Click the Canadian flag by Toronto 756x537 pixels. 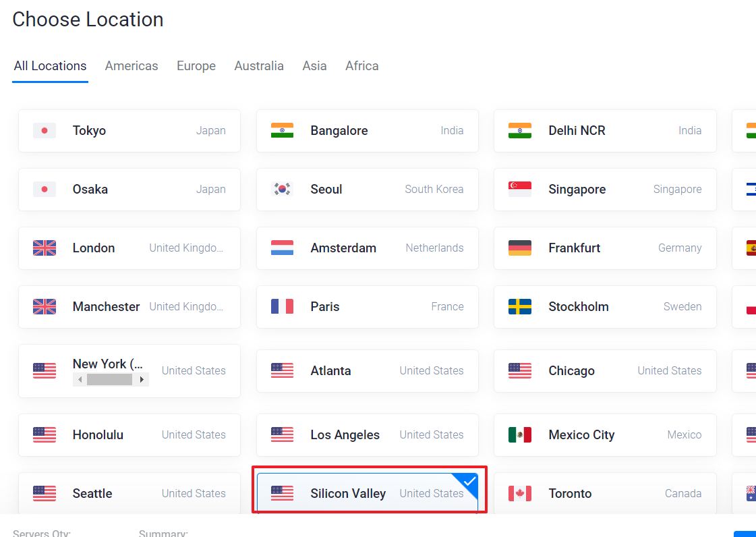[x=520, y=494]
